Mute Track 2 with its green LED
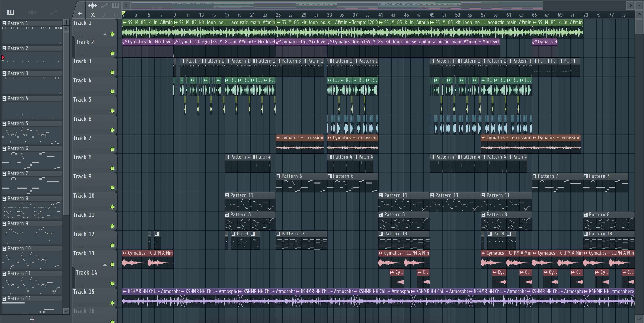 point(112,53)
